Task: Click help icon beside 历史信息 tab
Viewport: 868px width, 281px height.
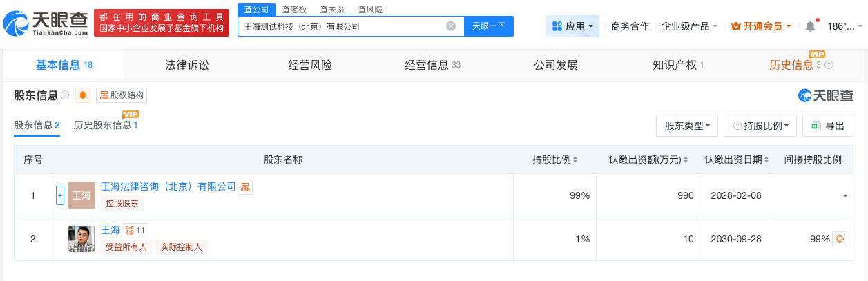Action: [829, 65]
